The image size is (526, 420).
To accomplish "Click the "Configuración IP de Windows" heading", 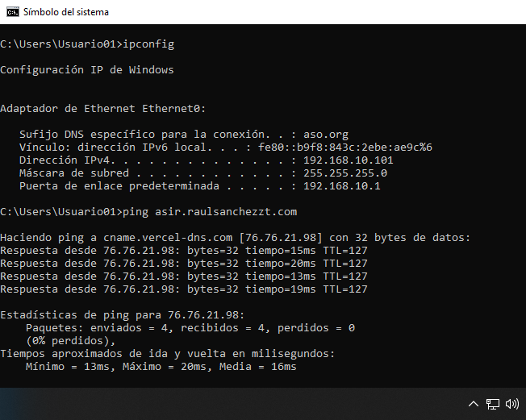I will (x=87, y=70).
